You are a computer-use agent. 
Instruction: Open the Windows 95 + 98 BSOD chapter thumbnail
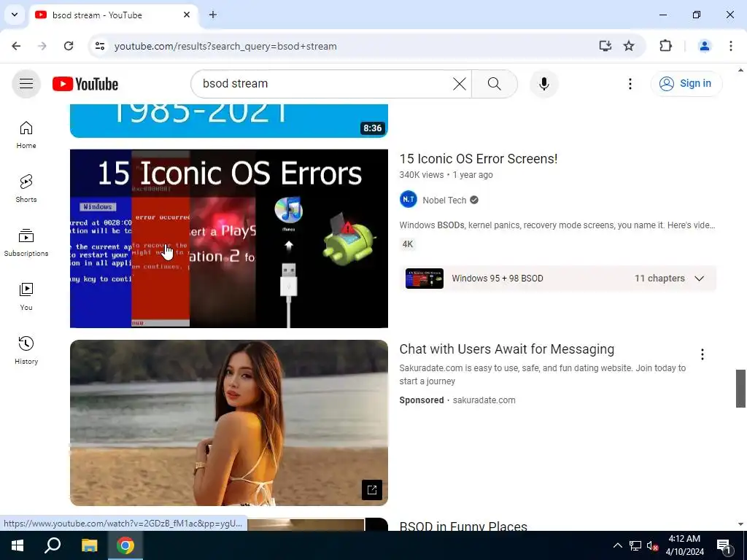(x=424, y=279)
